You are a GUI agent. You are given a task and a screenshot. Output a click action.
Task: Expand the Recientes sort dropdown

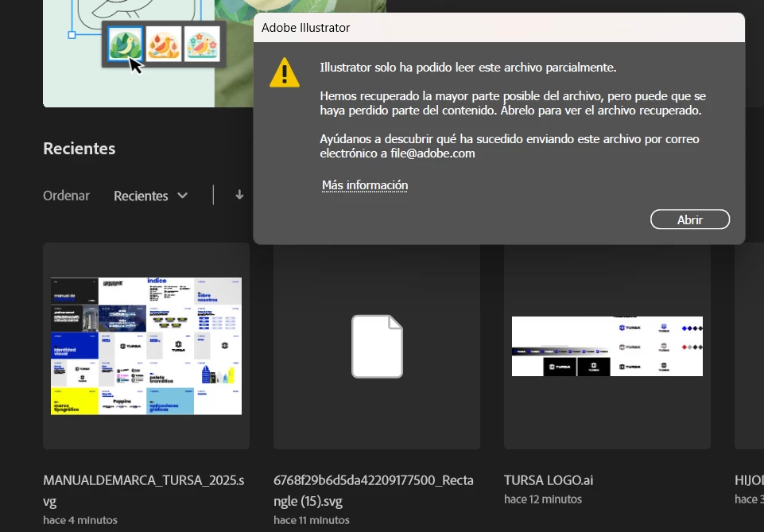pos(150,196)
